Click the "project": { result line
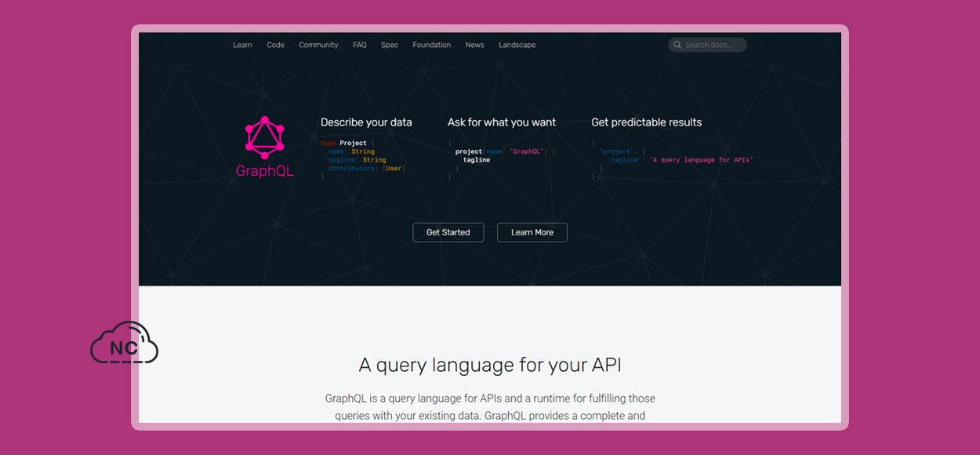 622,151
